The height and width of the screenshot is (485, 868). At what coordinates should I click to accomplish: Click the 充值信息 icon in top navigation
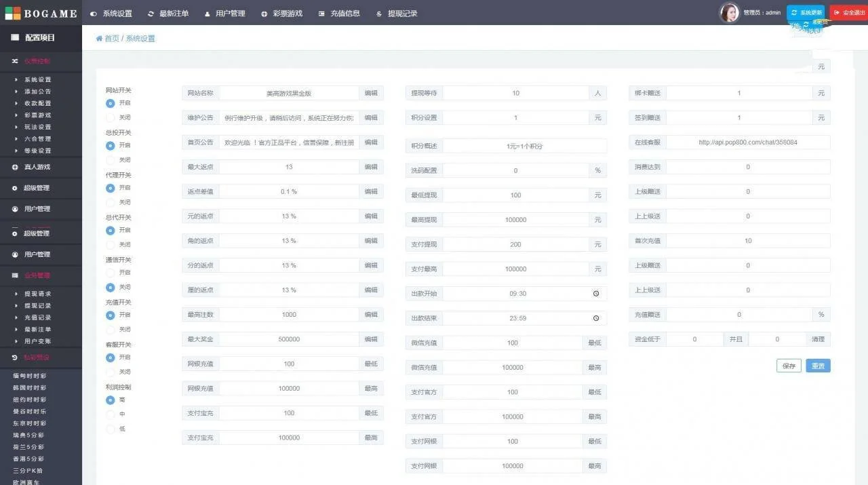(321, 14)
